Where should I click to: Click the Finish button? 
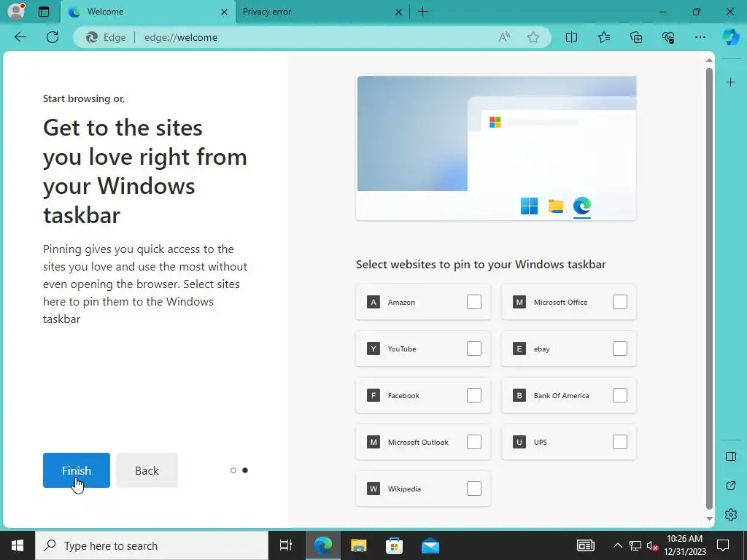[76, 470]
